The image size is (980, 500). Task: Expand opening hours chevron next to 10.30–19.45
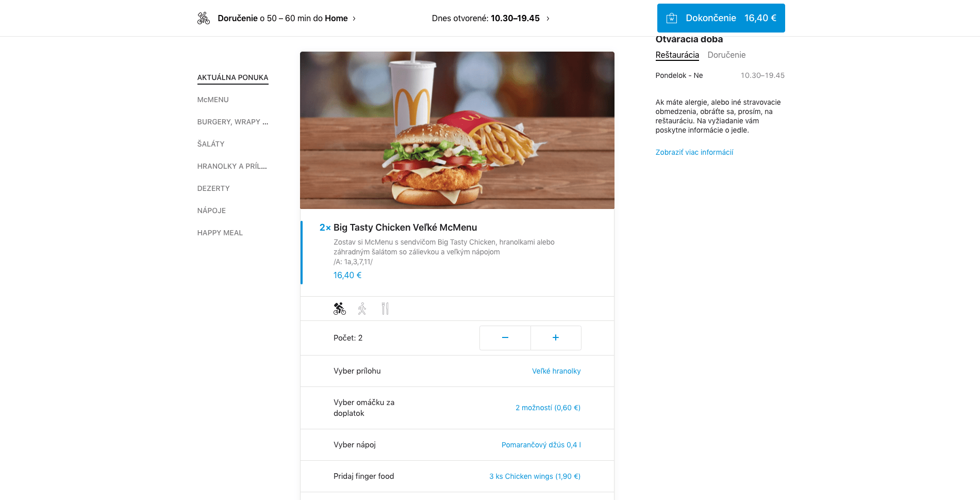click(548, 19)
